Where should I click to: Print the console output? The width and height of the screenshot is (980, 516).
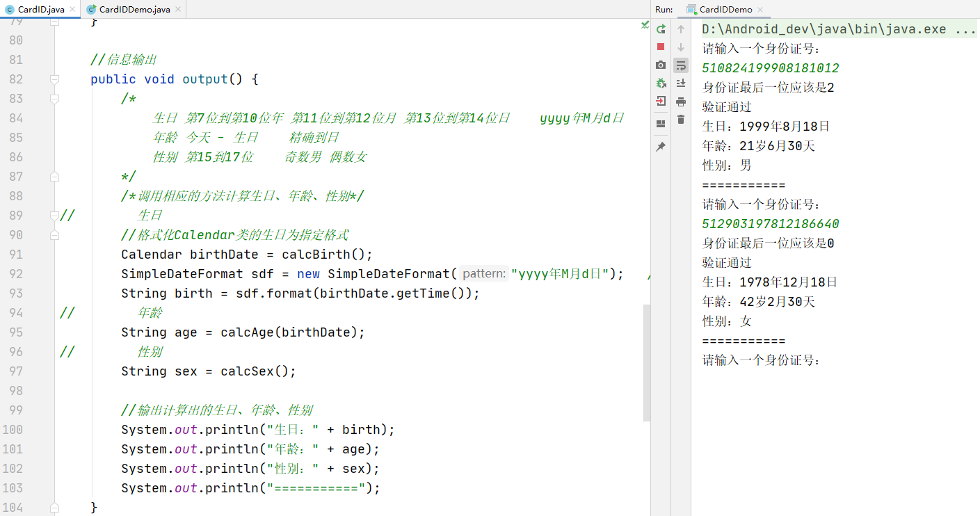681,102
